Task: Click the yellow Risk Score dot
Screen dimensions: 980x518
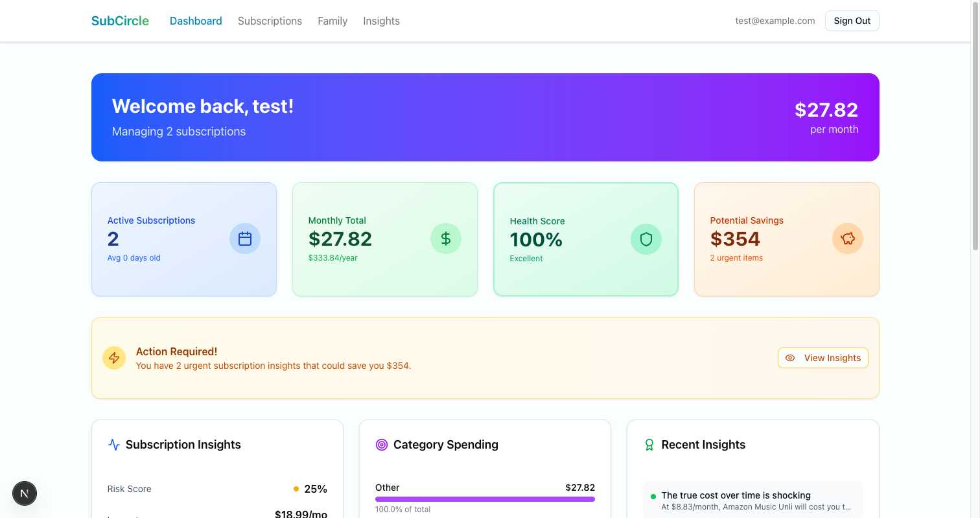Action: [296, 489]
